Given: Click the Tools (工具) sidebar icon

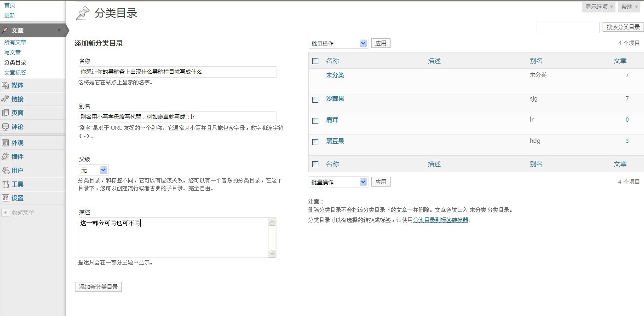Looking at the screenshot, I should coord(6,184).
